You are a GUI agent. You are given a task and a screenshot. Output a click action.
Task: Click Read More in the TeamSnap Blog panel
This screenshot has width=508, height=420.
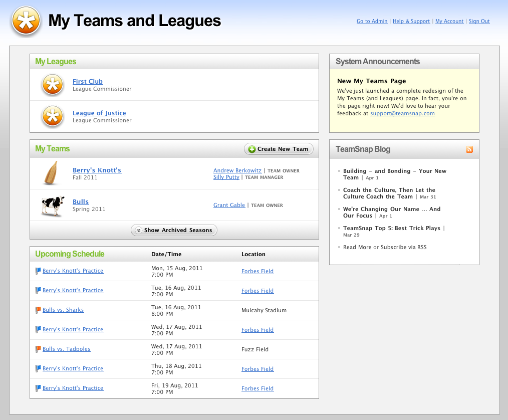(357, 247)
